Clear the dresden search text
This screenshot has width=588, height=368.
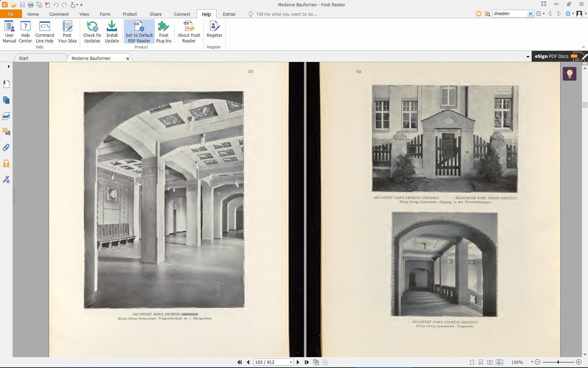[530, 14]
